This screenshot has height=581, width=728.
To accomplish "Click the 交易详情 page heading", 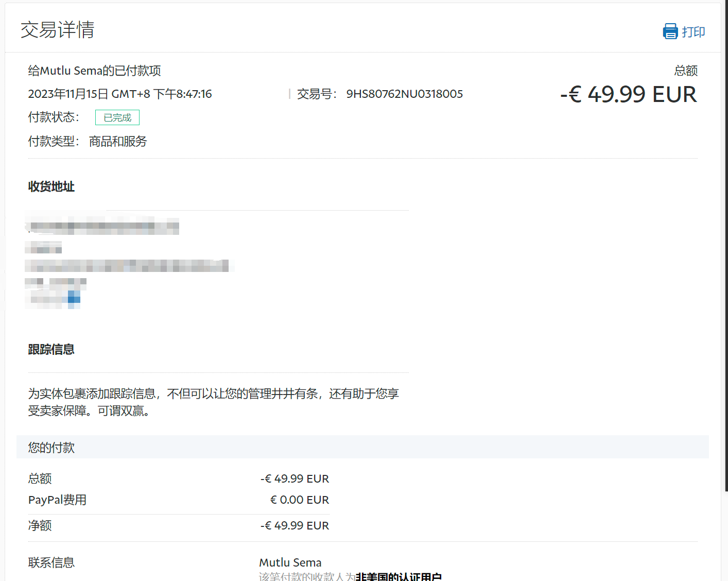I will point(57,30).
